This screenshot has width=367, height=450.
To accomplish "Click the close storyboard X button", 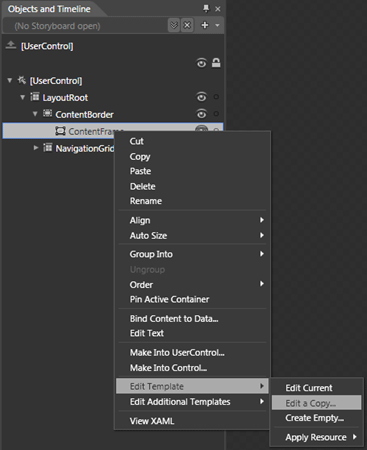I will click(x=187, y=25).
